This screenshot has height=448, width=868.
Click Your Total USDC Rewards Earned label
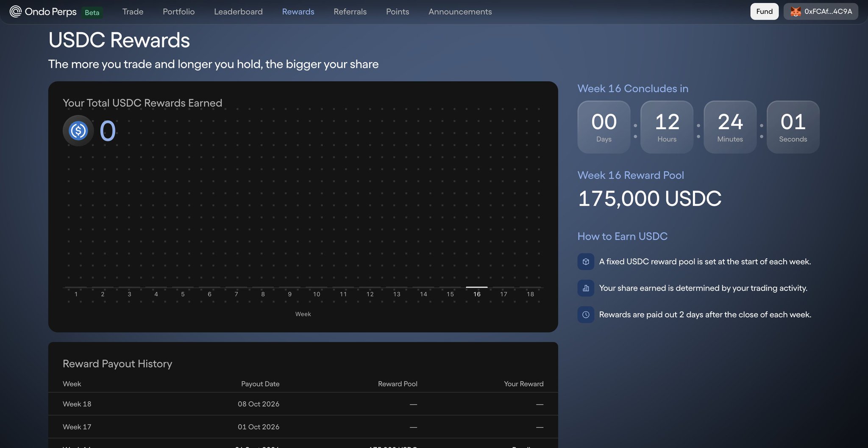click(142, 103)
